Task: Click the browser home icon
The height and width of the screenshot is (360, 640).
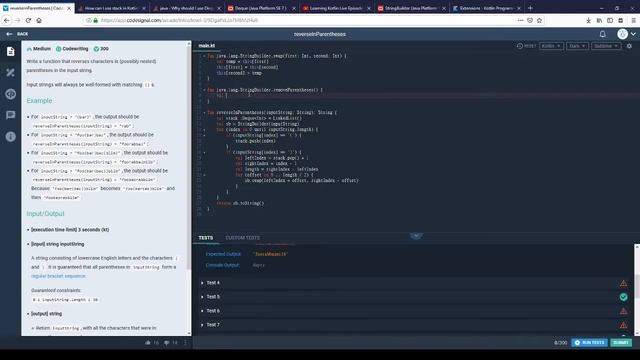Action: point(39,20)
